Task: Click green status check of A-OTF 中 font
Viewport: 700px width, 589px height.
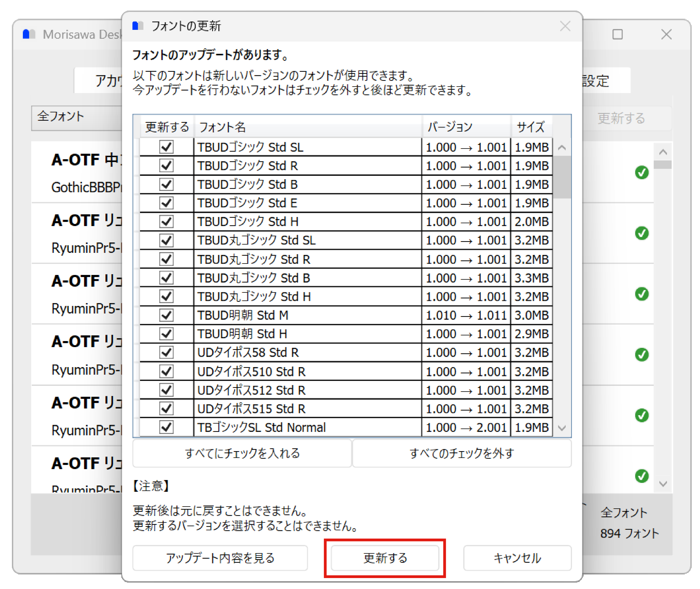Action: coord(642,173)
